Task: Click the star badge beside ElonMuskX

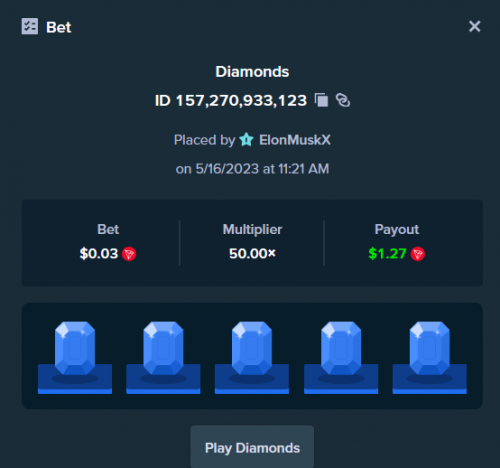Action: coord(247,140)
